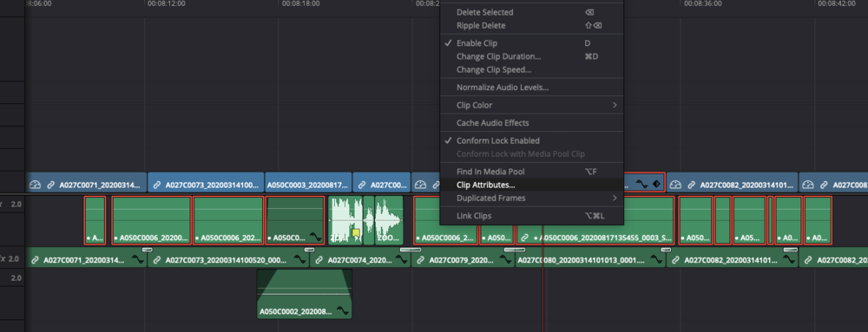
Task: Select the audio clip A050C0002 on the lower track
Action: (304, 293)
